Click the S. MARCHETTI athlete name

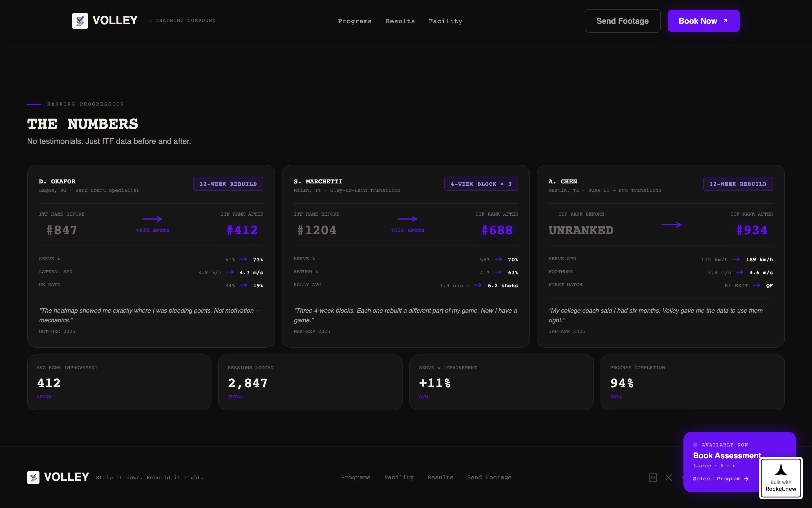point(318,181)
